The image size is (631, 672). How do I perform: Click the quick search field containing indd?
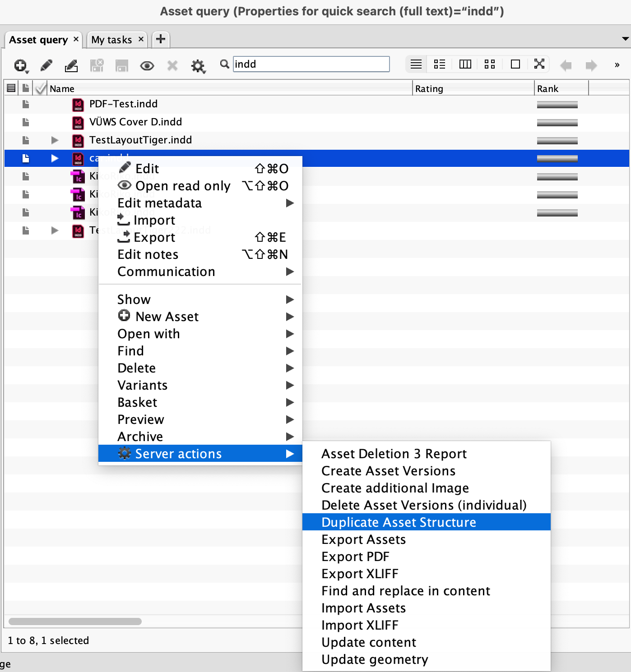[311, 64]
